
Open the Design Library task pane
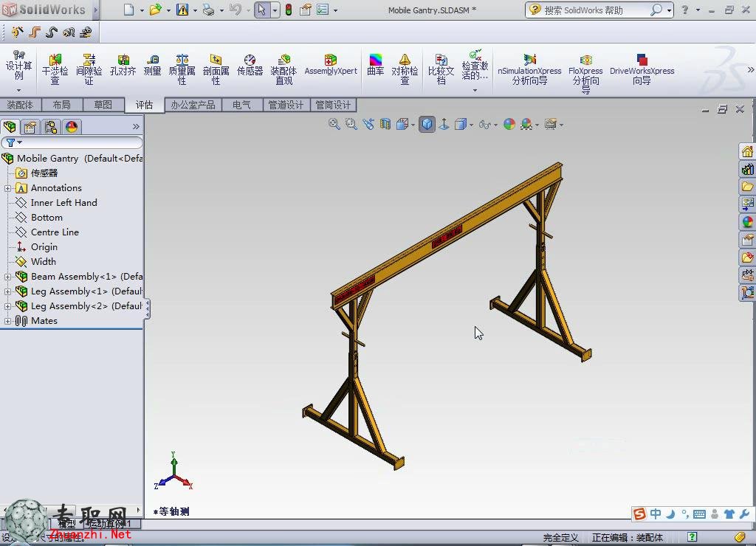(747, 169)
